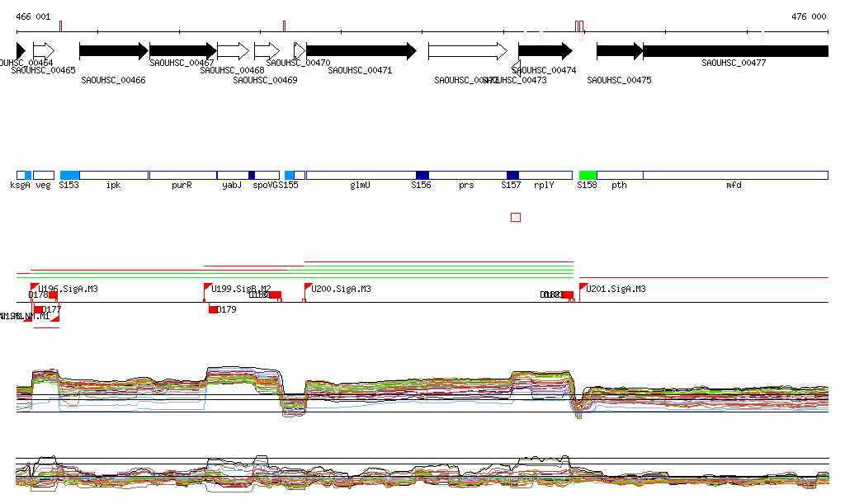Image resolution: width=845 pixels, height=504 pixels.
Task: Select the black SAOUHSC_00475 gene arrow
Action: click(620, 51)
